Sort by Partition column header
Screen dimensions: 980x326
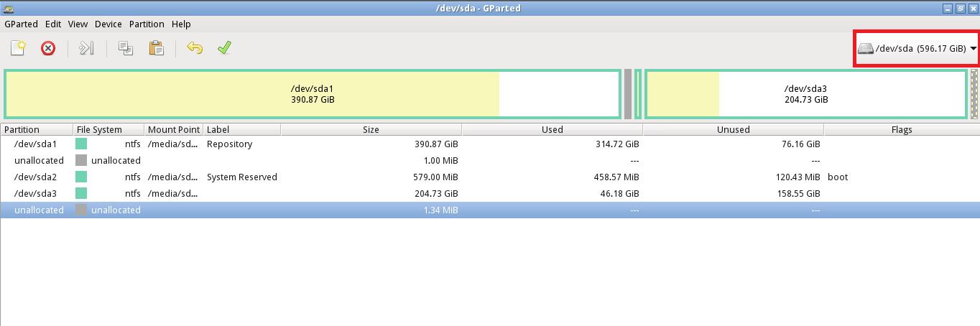[x=37, y=130]
